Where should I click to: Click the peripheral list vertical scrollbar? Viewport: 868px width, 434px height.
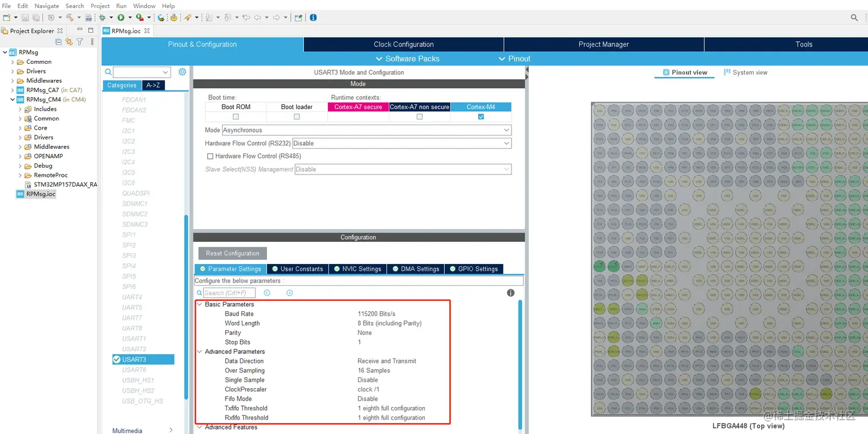point(186,307)
